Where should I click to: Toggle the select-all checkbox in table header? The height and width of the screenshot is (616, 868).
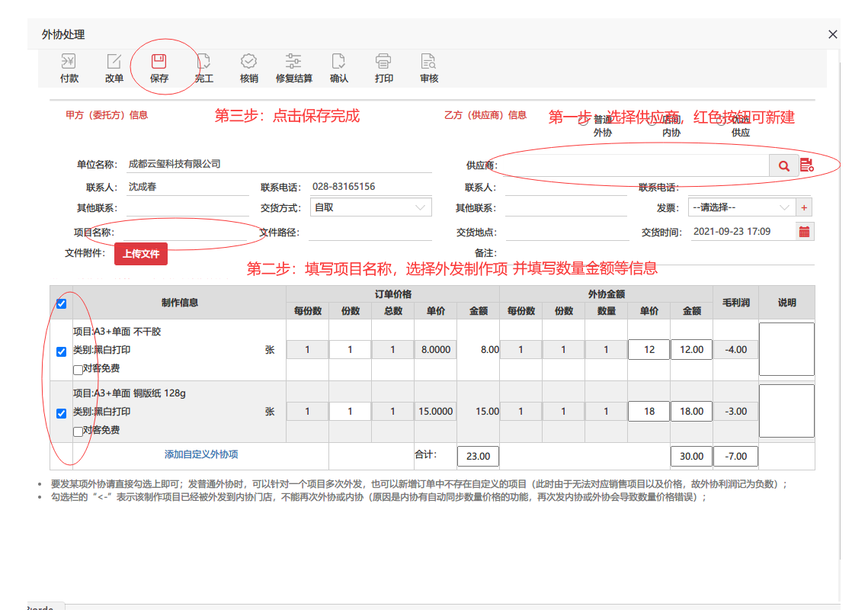(62, 303)
